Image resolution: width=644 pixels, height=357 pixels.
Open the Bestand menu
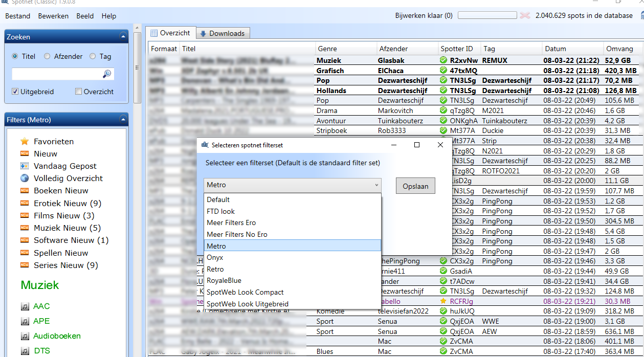pyautogui.click(x=18, y=16)
